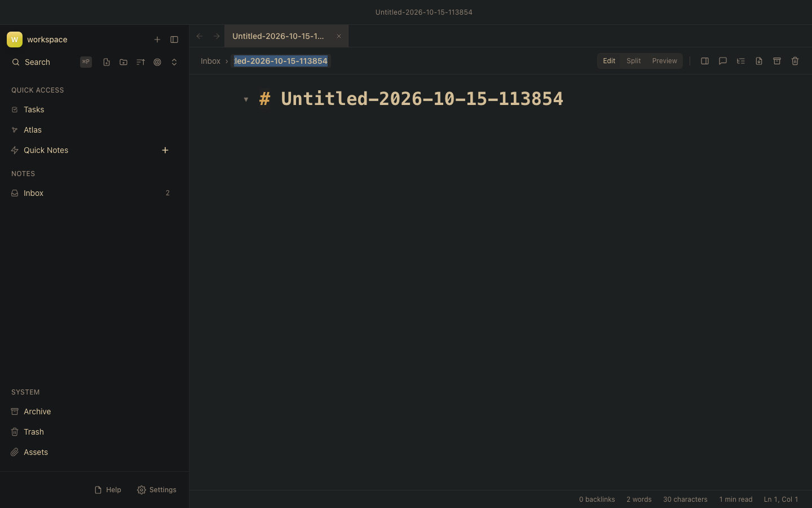This screenshot has width=812, height=508.
Task: Click the target focus icon in sidebar
Action: pos(157,62)
